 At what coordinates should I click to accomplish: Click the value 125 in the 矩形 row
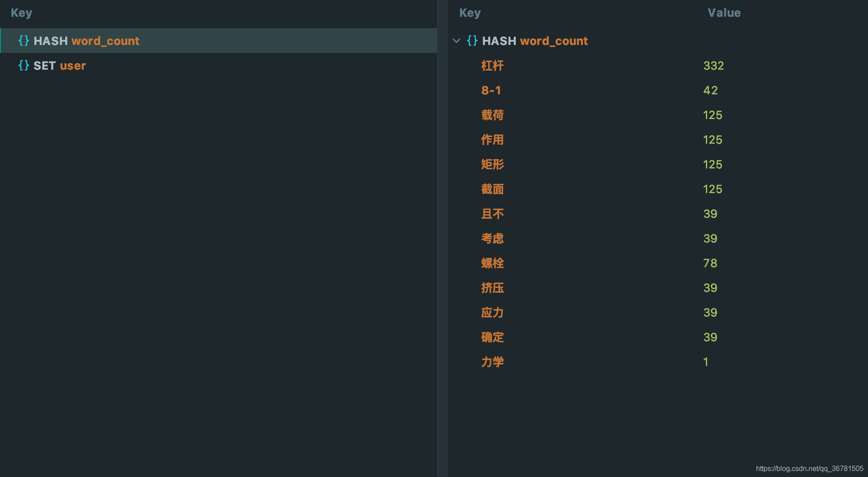point(712,164)
